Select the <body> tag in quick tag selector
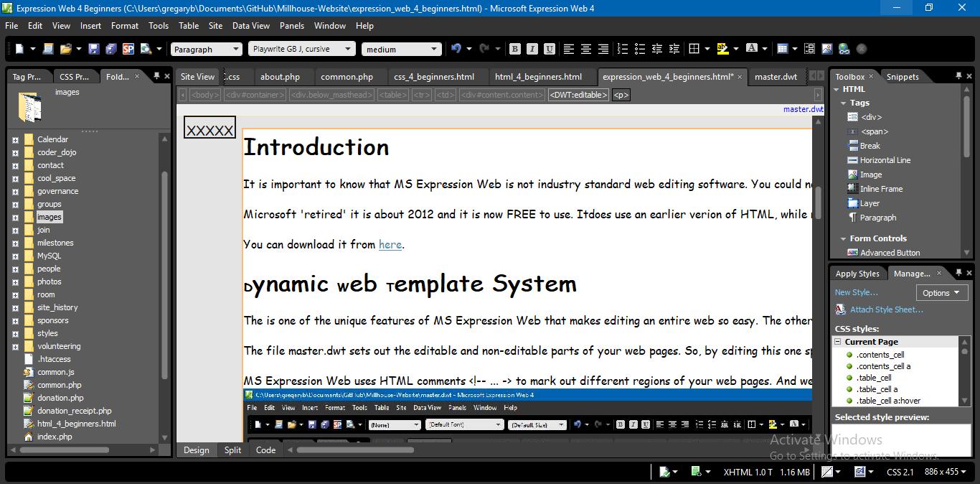This screenshot has height=484, width=980. (x=204, y=95)
